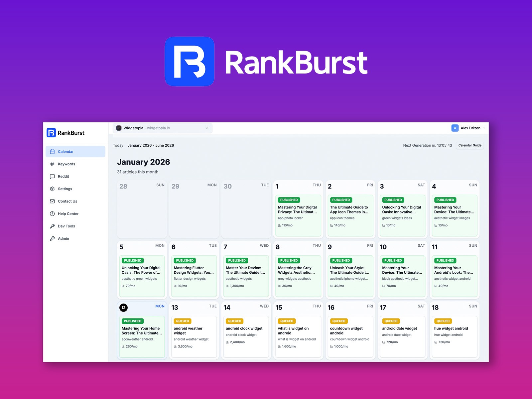Image resolution: width=532 pixels, height=399 pixels.
Task: Open Help Center via the question mark icon
Action: coord(52,213)
